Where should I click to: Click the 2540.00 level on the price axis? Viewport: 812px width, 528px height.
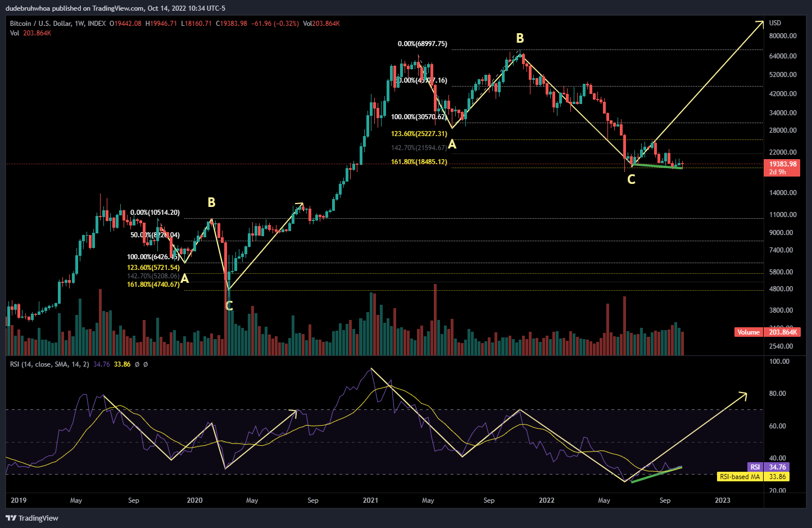click(x=781, y=346)
